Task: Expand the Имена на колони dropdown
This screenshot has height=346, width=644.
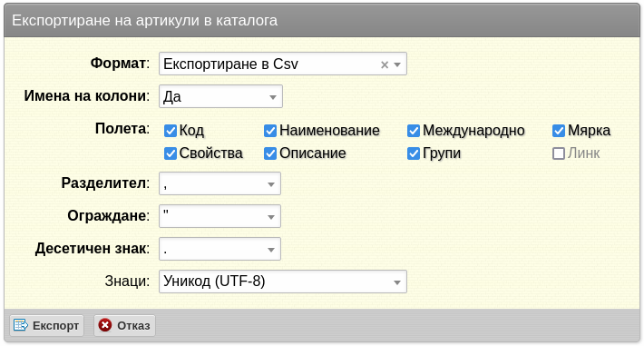Action: (x=221, y=96)
